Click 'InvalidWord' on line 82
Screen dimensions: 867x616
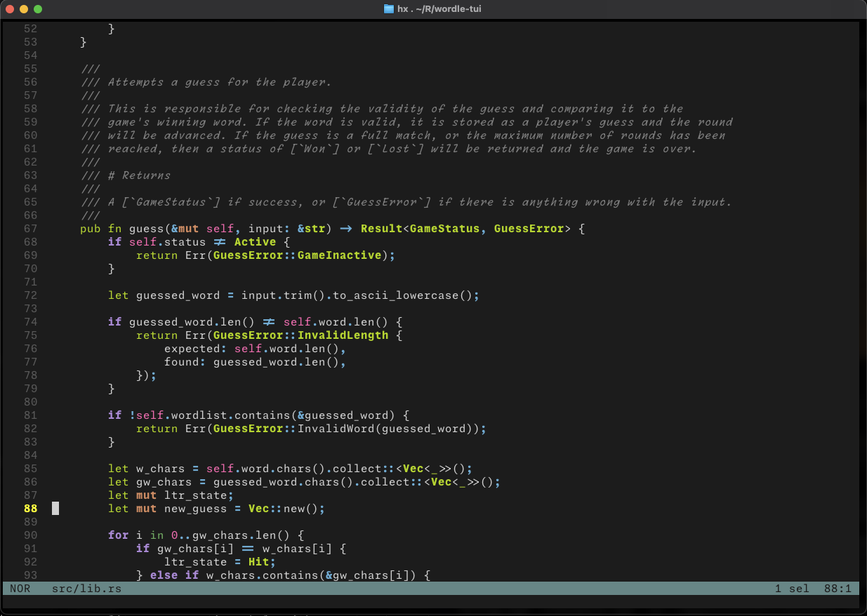click(x=336, y=429)
